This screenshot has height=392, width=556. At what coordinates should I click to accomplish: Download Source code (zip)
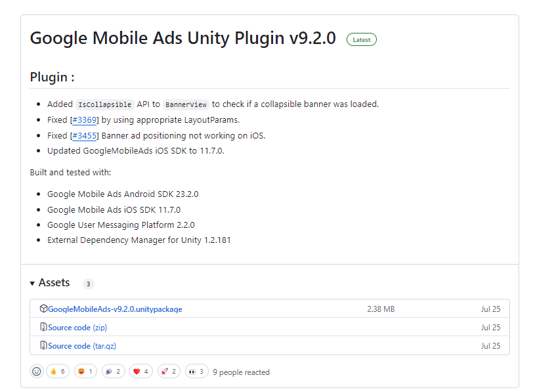coord(77,328)
